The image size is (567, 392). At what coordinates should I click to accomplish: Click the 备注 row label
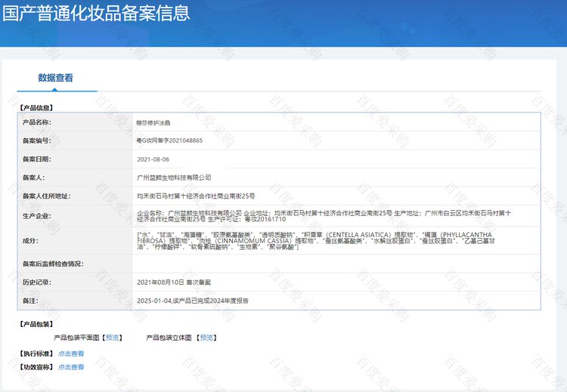tap(30, 301)
